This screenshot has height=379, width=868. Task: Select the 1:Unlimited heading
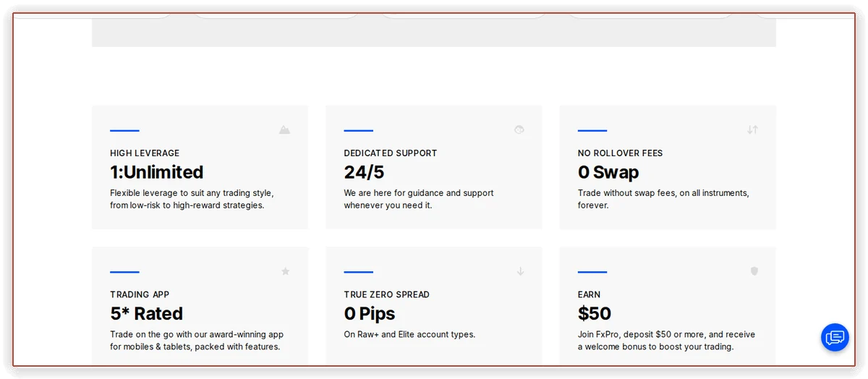point(157,172)
